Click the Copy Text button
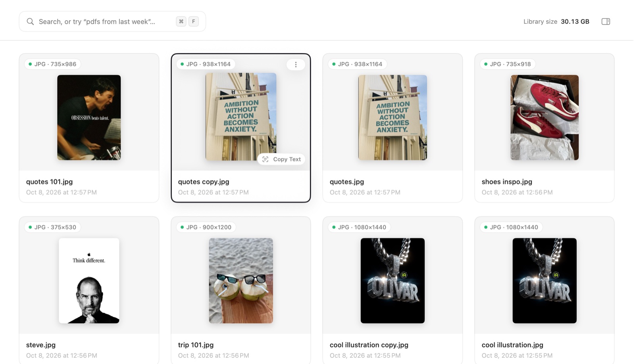 pos(281,159)
